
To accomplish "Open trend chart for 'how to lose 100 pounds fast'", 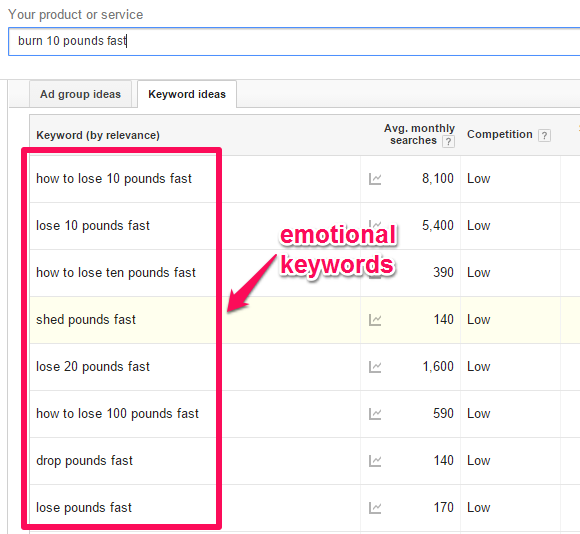I will (x=375, y=414).
